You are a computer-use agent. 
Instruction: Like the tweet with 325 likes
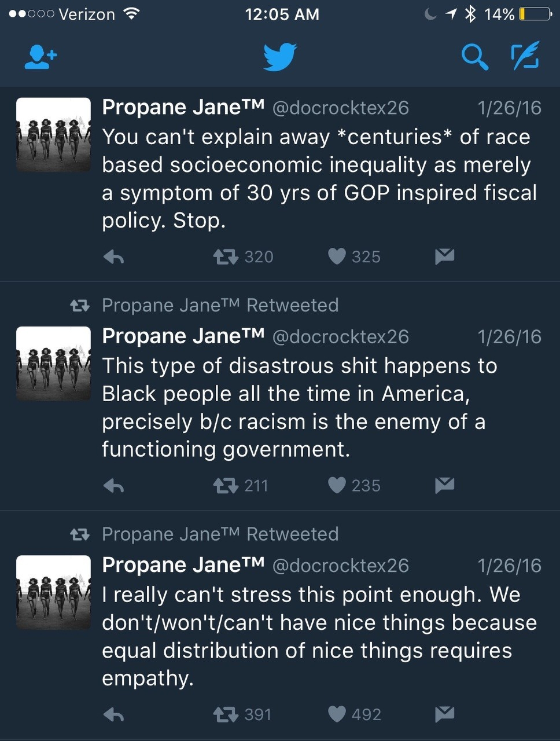coord(337,256)
